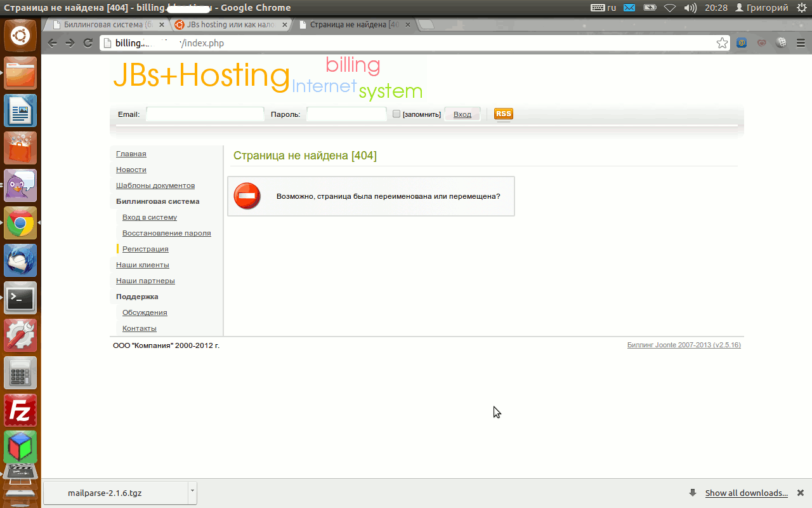
Task: Click the Страница не найдена [404] heading
Action: [305, 156]
